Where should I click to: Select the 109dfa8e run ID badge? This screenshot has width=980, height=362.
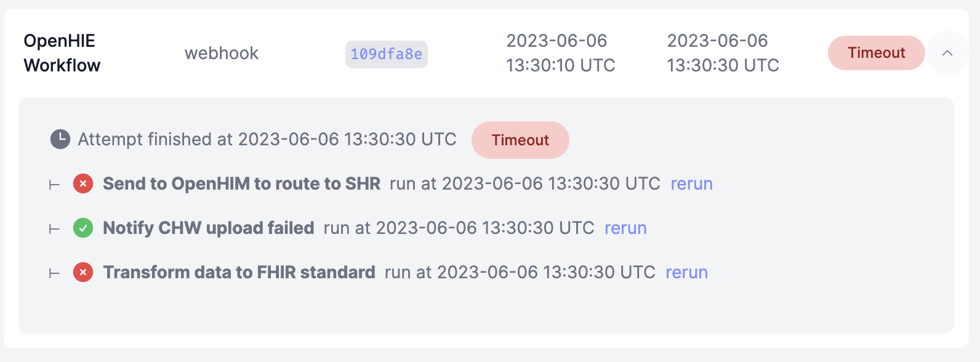pos(386,54)
